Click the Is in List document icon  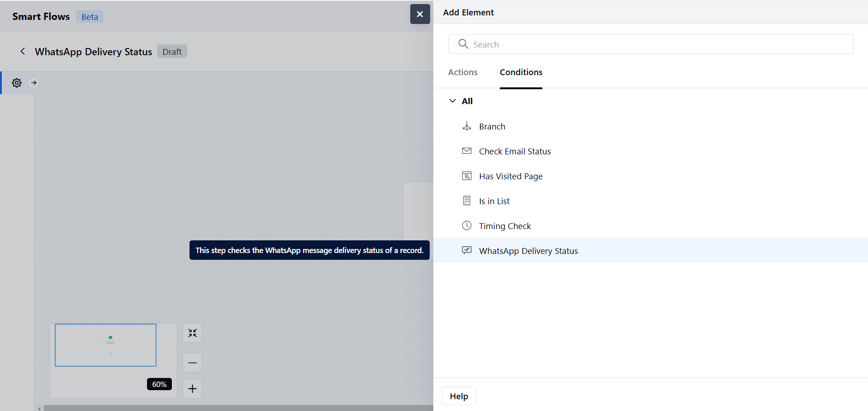(x=467, y=201)
